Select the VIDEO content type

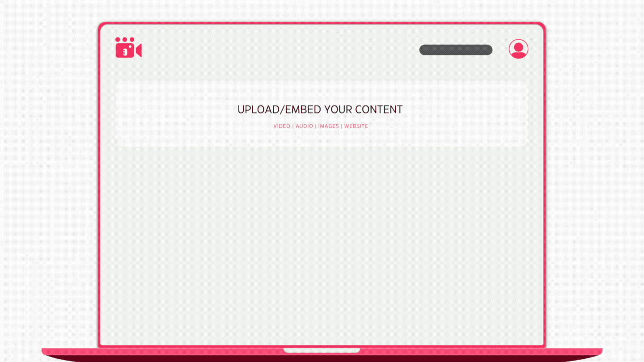click(282, 126)
